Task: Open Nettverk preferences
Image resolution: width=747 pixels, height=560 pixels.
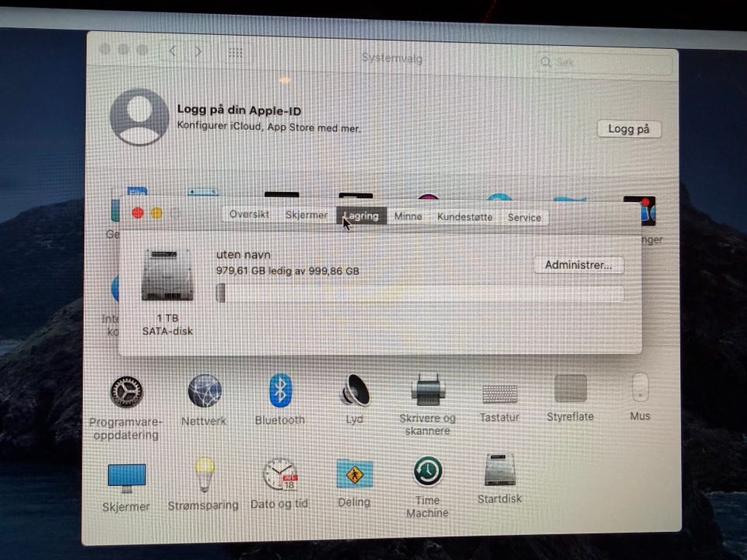Action: (x=205, y=391)
